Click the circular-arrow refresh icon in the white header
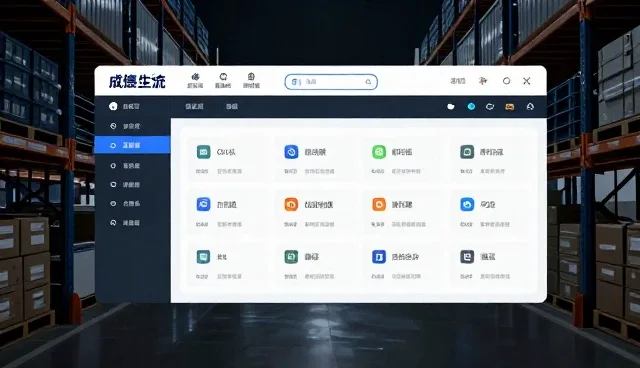This screenshot has width=640, height=368. pyautogui.click(x=223, y=76)
